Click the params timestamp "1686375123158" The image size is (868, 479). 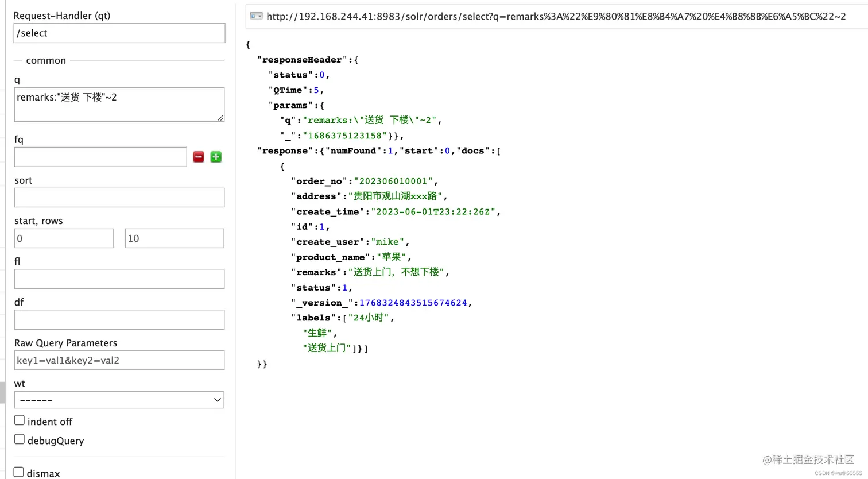[x=344, y=136]
